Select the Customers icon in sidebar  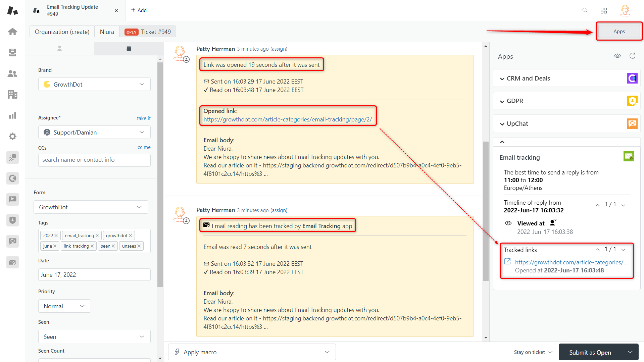12,73
